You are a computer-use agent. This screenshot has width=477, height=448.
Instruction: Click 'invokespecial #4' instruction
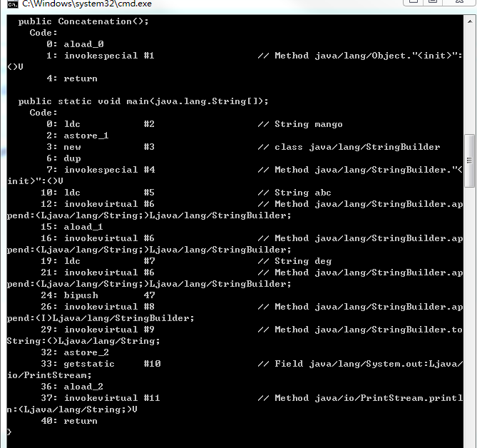(x=109, y=170)
